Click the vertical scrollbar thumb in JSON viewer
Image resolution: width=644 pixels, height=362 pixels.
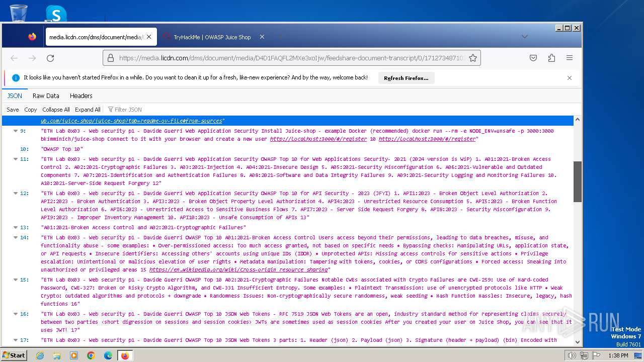(577, 182)
